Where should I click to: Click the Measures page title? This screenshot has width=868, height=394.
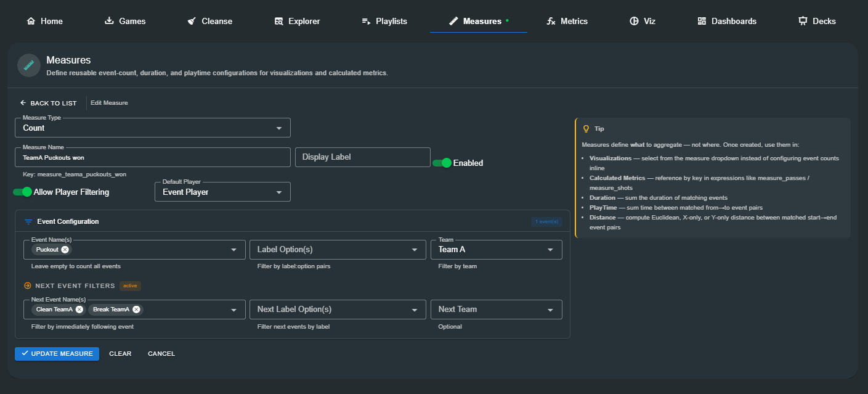click(68, 60)
